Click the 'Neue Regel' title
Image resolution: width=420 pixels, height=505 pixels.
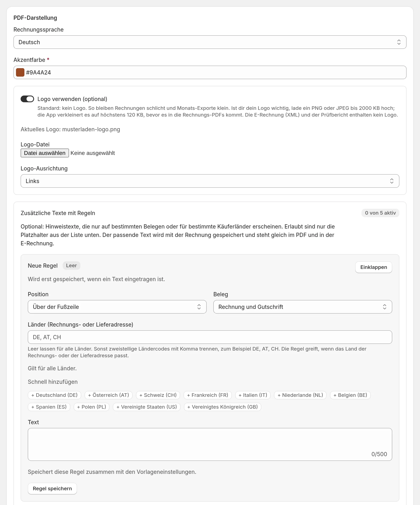(43, 266)
